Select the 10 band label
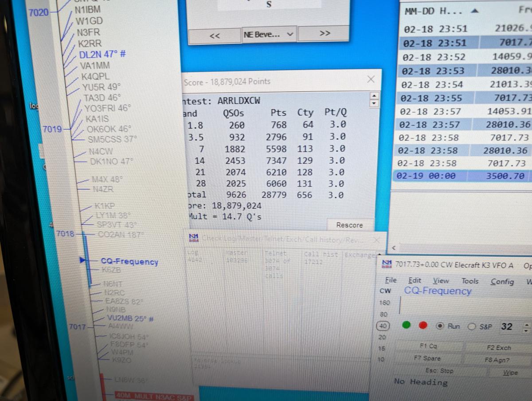This screenshot has height=401, width=532. click(x=381, y=359)
